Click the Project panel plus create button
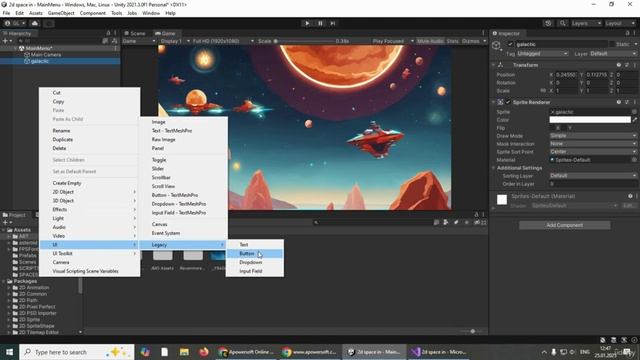This screenshot has width=640, height=360. [x=7, y=222]
